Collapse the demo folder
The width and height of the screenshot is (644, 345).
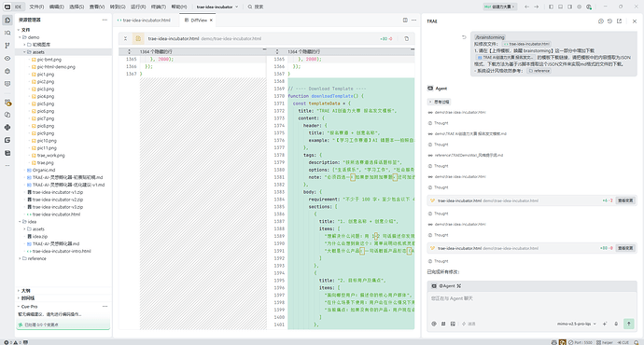(x=20, y=37)
